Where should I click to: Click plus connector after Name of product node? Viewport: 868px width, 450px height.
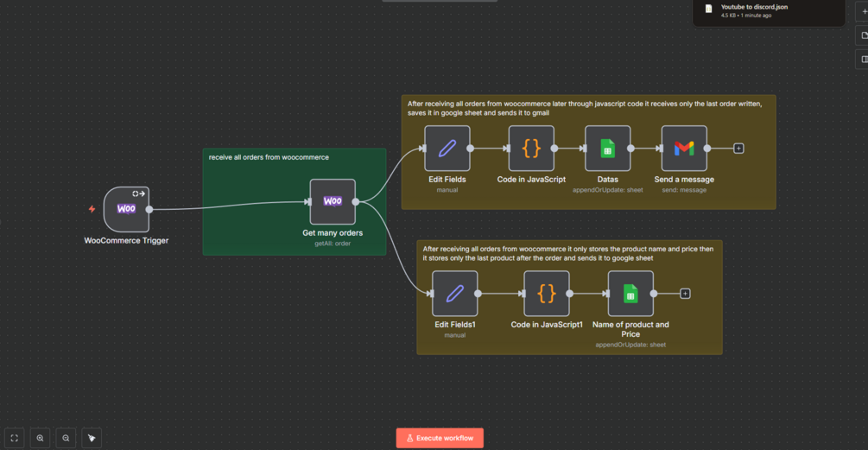pos(685,294)
